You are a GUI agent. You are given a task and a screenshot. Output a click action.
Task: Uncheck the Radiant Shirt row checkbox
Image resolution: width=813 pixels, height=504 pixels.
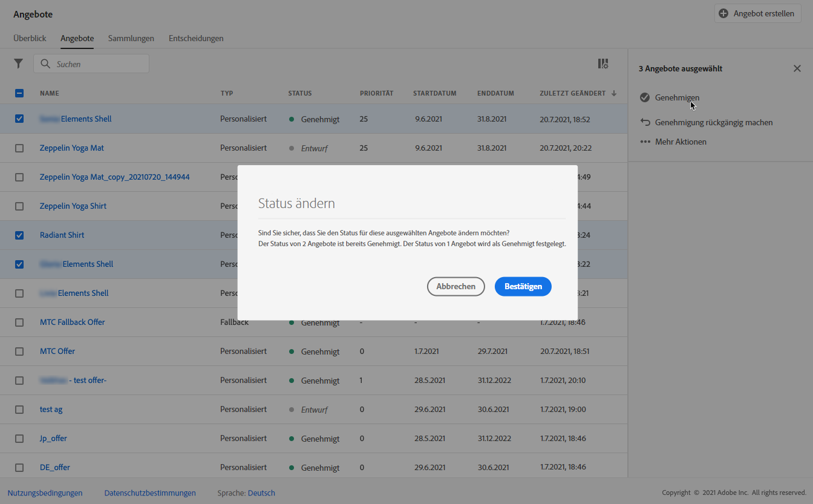coord(19,235)
